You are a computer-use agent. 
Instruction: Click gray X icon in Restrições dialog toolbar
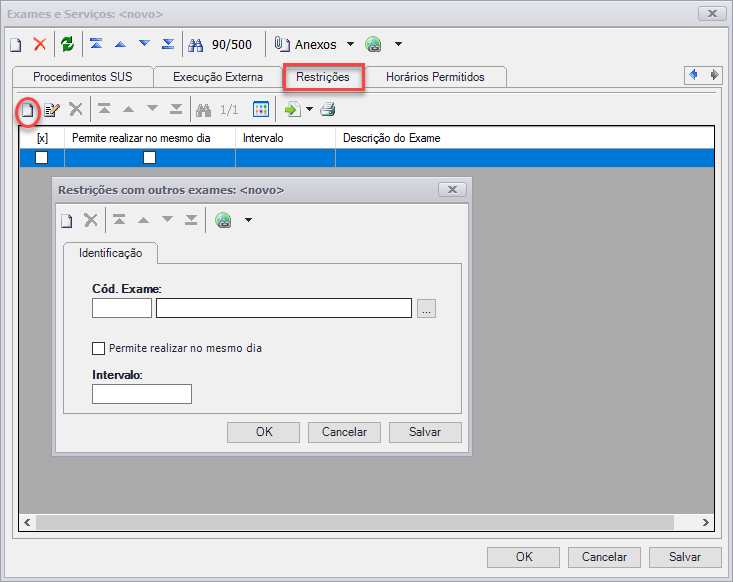point(91,220)
